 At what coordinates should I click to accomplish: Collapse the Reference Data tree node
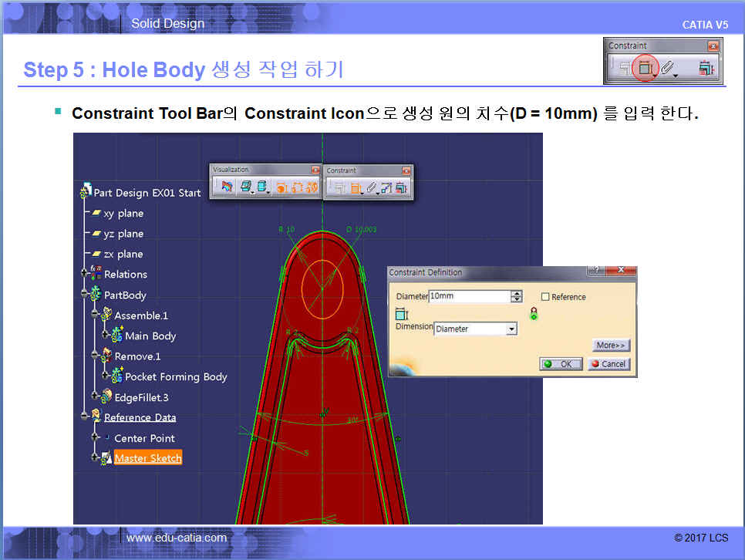(x=85, y=417)
